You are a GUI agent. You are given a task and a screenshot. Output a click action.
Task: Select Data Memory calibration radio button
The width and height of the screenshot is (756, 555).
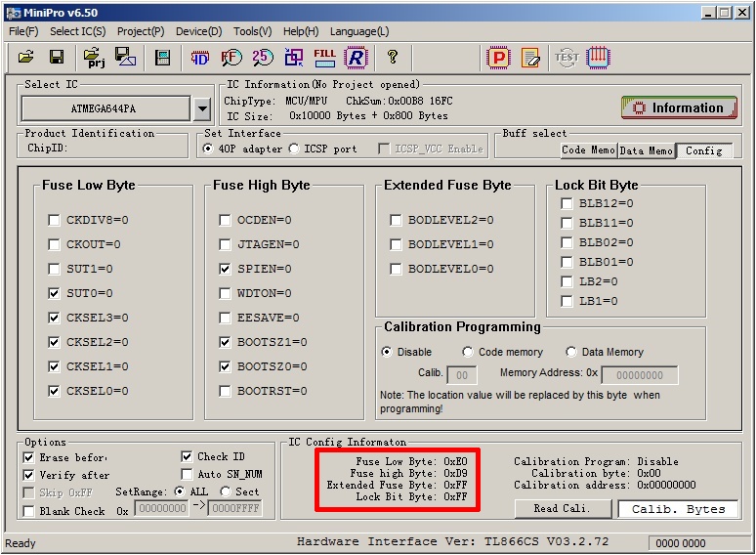[x=571, y=352]
